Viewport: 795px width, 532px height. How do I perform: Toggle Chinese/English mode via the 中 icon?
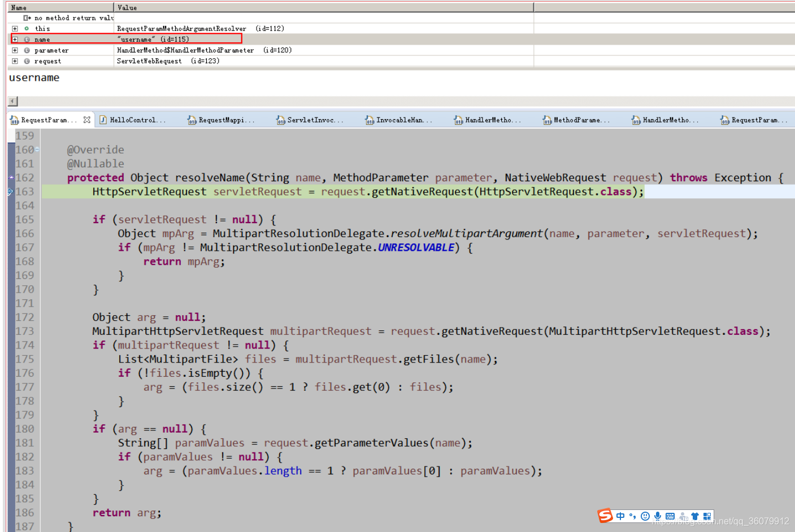[620, 516]
